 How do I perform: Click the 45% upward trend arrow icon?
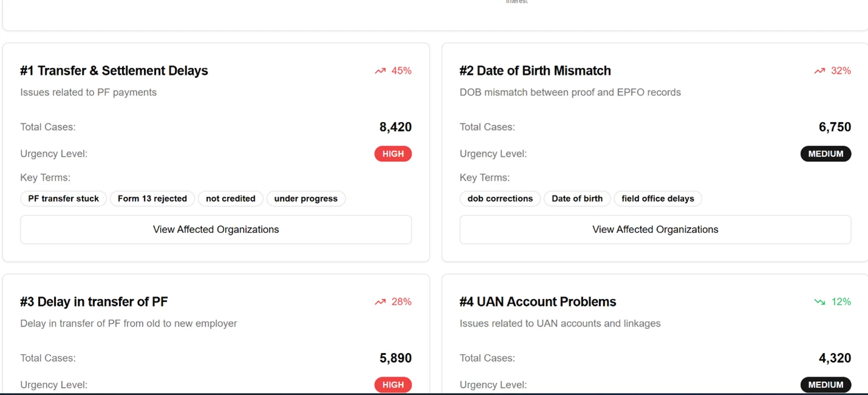[x=380, y=71]
